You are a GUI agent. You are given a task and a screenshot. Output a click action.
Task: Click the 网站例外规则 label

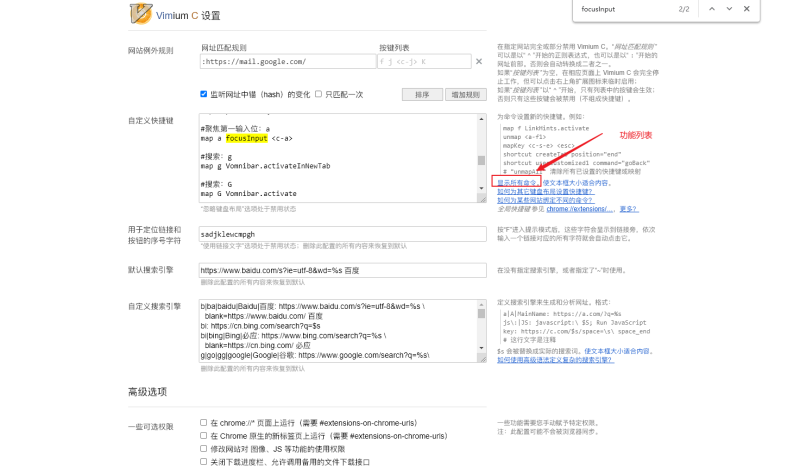click(151, 51)
